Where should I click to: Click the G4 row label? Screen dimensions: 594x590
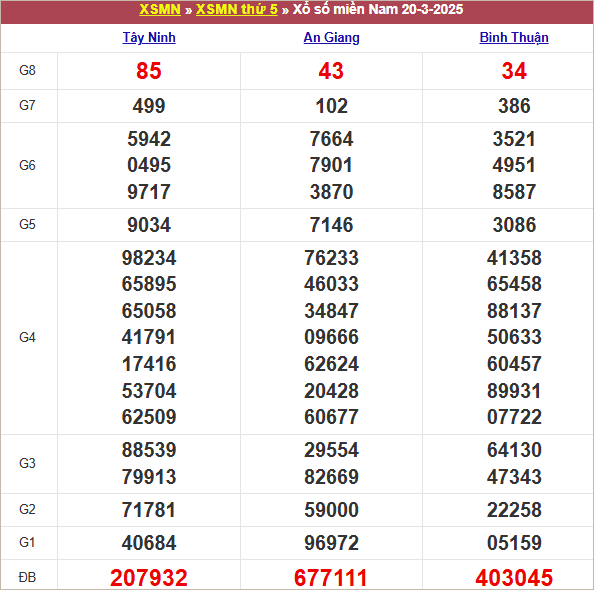27,337
